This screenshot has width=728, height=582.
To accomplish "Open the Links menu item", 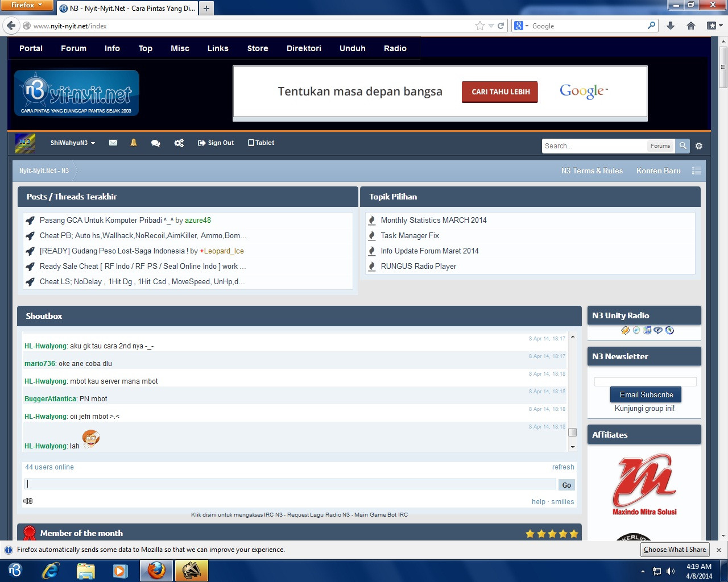I will pos(218,48).
